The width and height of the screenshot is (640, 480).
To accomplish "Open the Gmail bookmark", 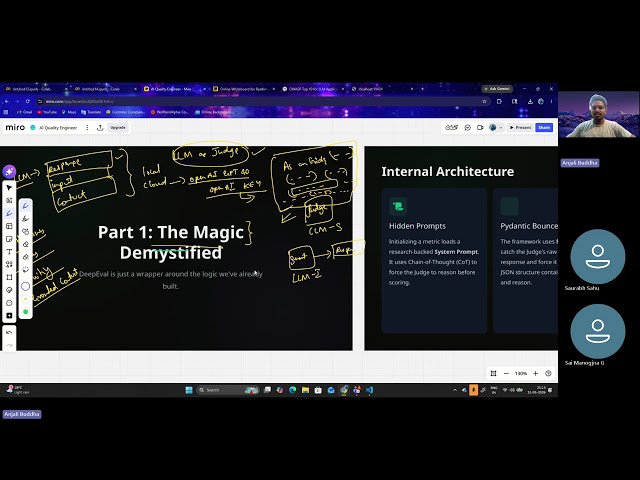I will pyautogui.click(x=24, y=112).
